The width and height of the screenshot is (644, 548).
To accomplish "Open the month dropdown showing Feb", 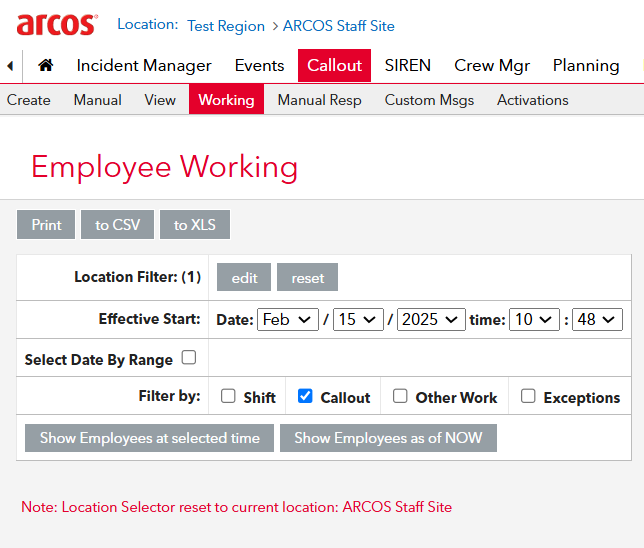I will point(287,320).
